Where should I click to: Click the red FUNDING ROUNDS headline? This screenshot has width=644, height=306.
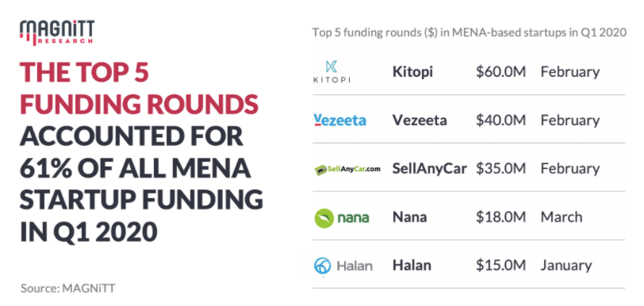(x=140, y=105)
